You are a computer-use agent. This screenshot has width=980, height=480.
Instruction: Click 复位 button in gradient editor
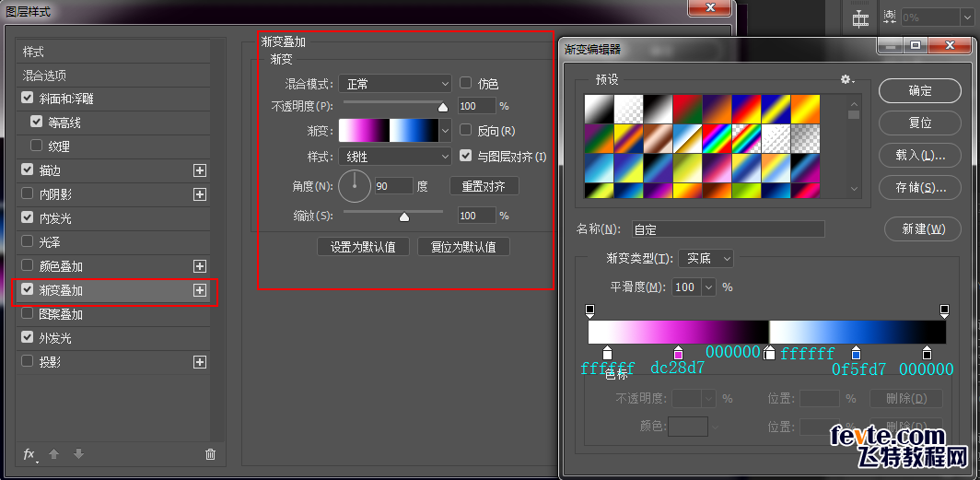pos(919,123)
